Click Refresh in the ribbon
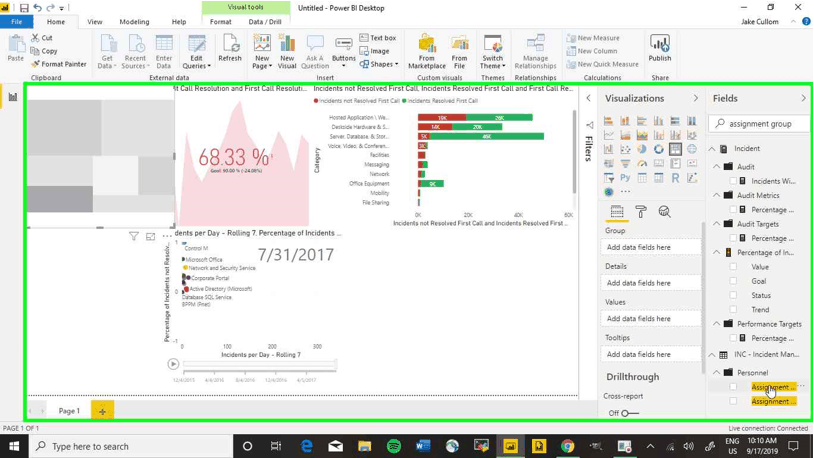 [x=230, y=48]
